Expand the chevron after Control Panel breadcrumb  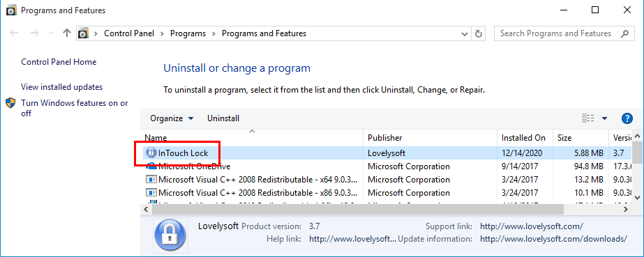click(x=163, y=33)
